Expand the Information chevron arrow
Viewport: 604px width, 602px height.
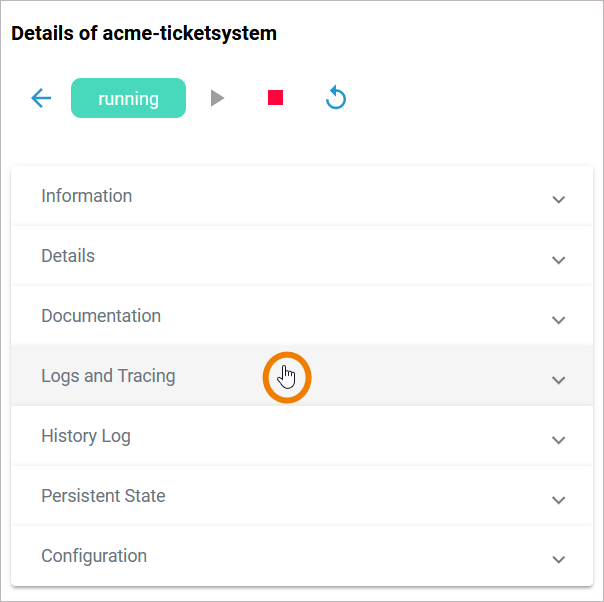point(559,199)
